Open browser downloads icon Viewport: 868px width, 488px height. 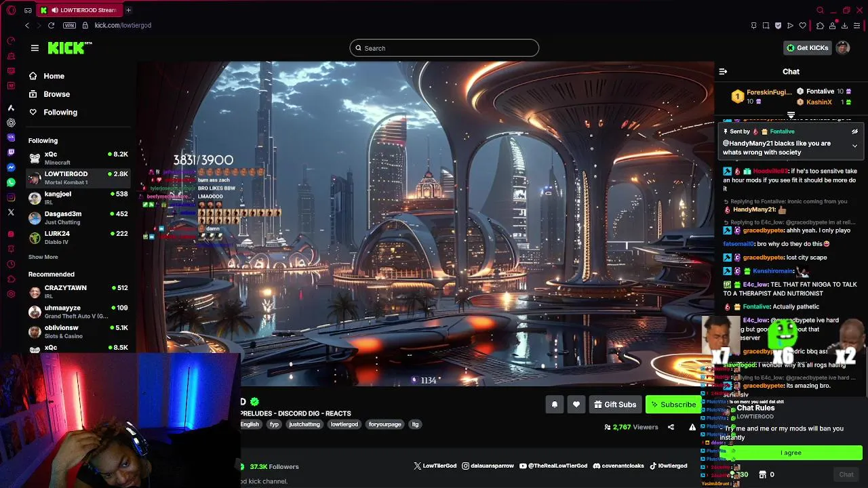(x=844, y=26)
